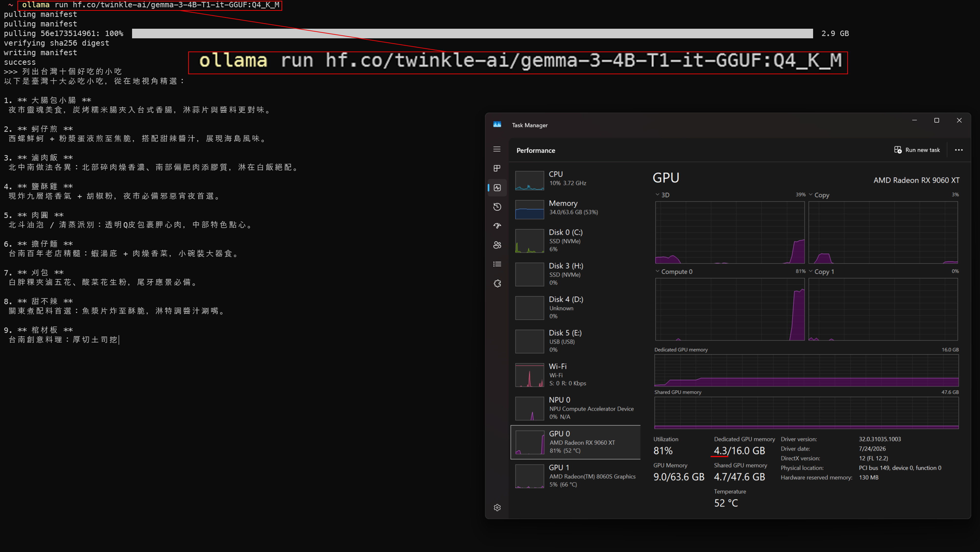
Task: Open the Details page list icon
Action: coord(497,264)
